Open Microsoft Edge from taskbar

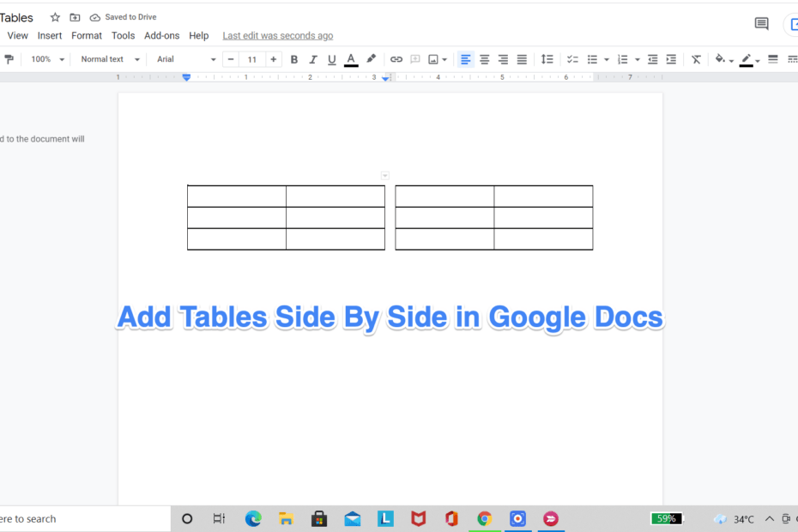tap(253, 519)
